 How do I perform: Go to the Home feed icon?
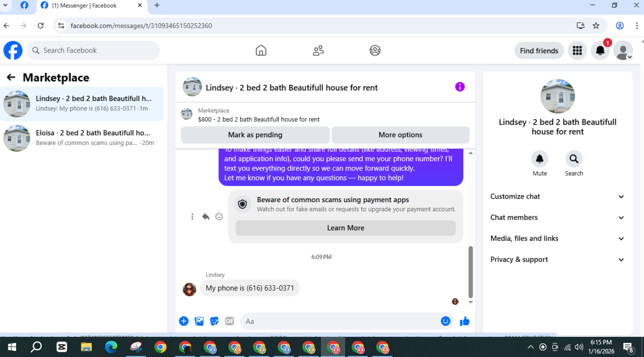click(261, 51)
